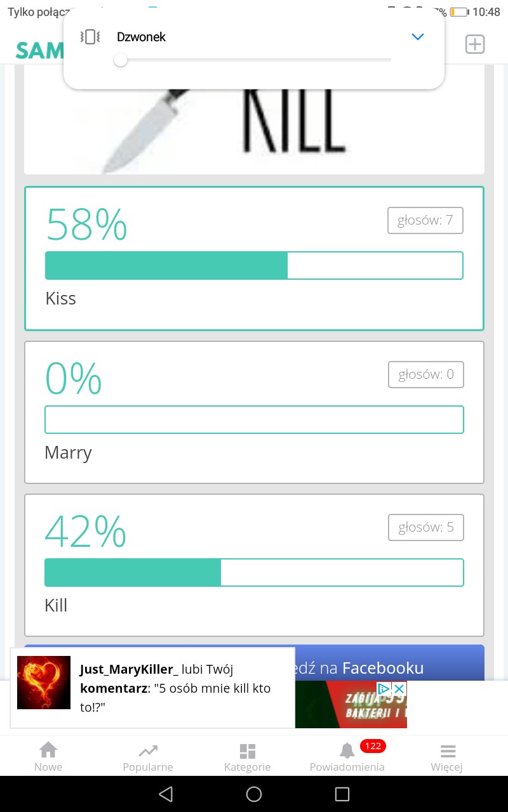Select the Kill answer option
Screen dimensions: 508x812
coord(254,565)
